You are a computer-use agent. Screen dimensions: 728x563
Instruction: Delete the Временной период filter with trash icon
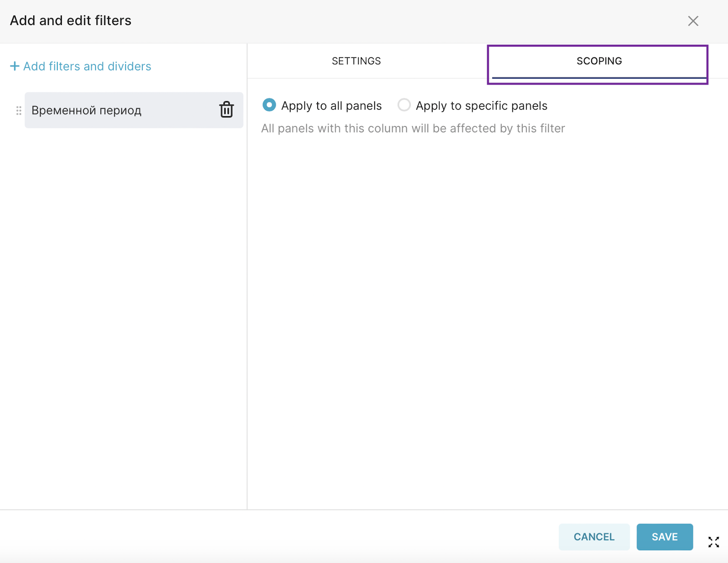point(227,110)
